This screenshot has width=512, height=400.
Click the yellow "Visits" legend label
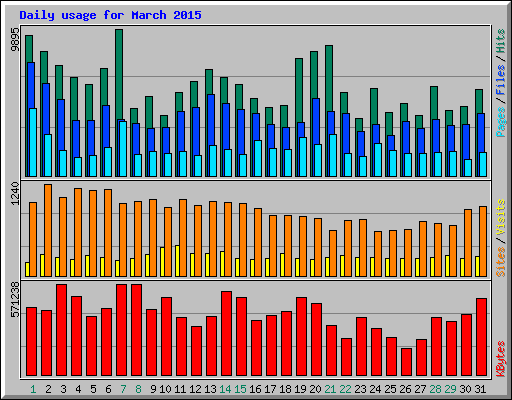501,218
